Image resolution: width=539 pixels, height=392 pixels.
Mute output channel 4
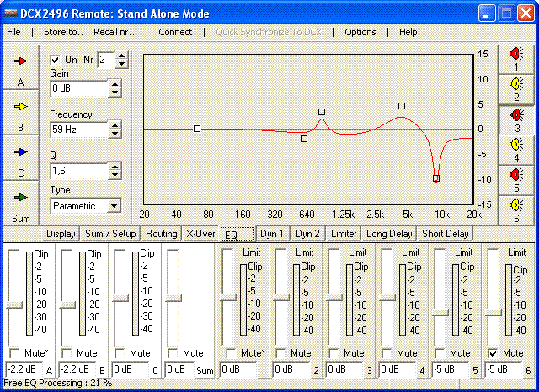(387, 353)
